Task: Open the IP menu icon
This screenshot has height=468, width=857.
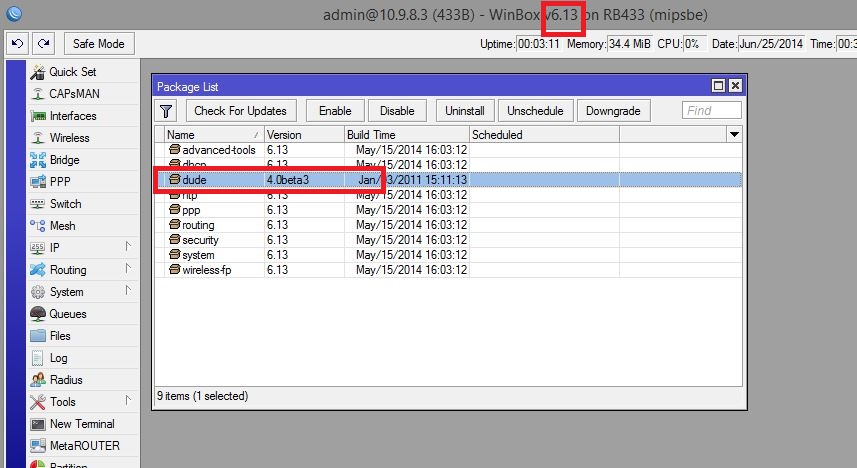Action: point(38,248)
